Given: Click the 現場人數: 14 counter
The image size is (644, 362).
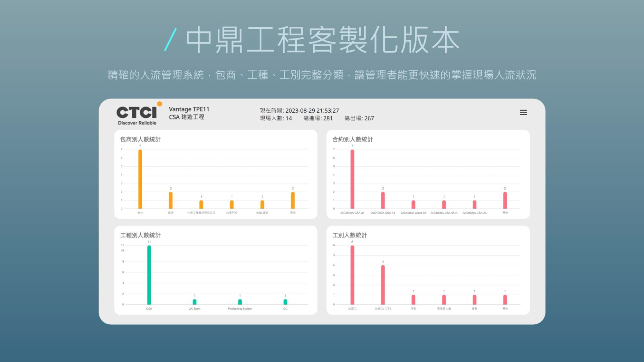Looking at the screenshot, I should 276,118.
